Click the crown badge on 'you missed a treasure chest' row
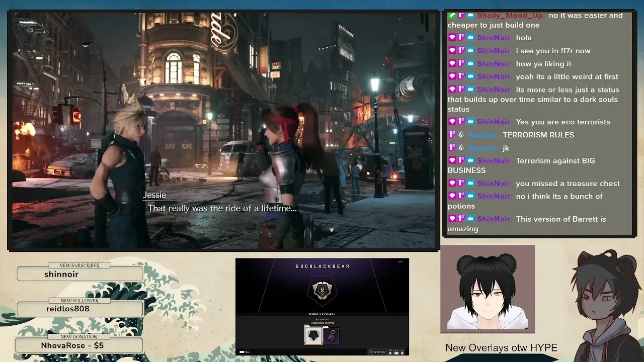 coord(470,184)
